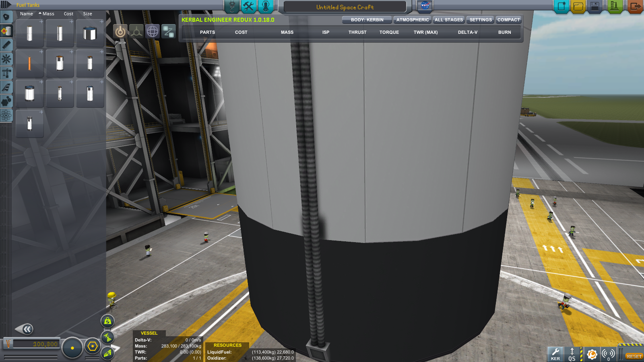644x362 pixels.
Task: Edit the Untitled Space Craft name field
Action: [345, 7]
